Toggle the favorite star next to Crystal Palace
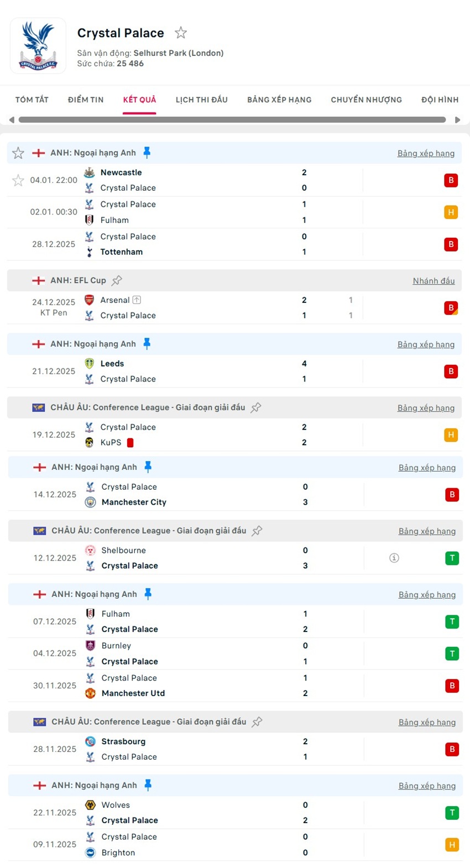The height and width of the screenshot is (868, 470). coord(181,33)
